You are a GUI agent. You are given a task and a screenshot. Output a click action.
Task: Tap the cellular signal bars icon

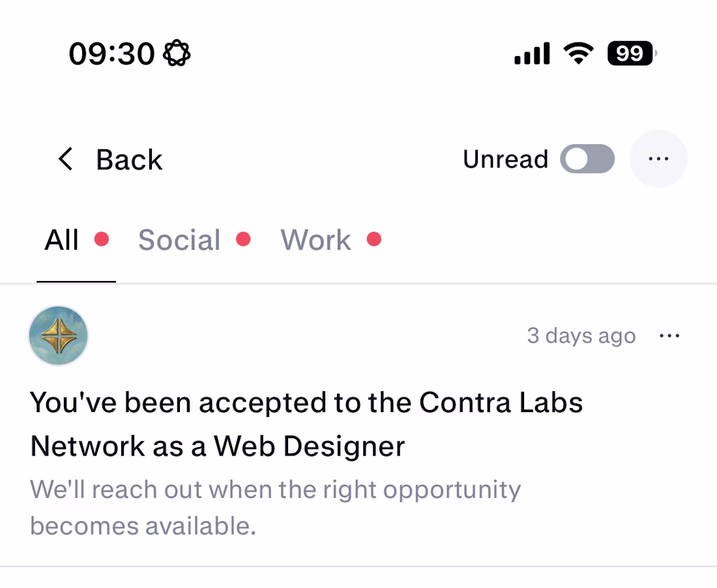pyautogui.click(x=532, y=53)
